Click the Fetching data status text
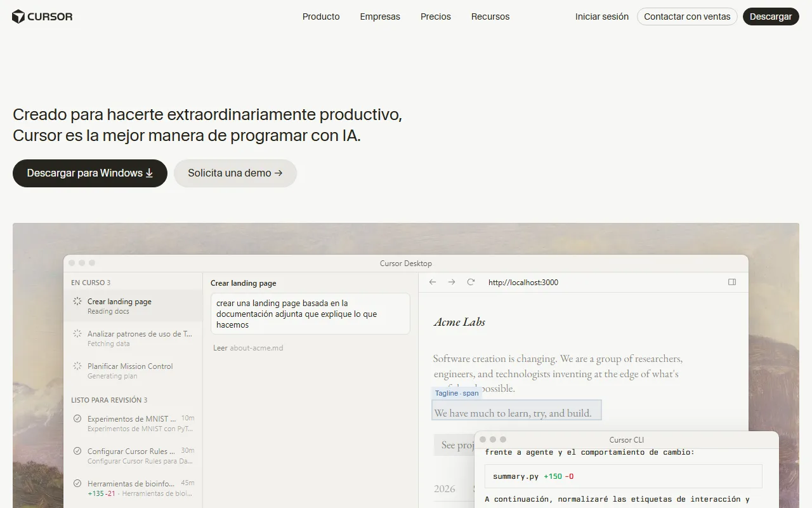The width and height of the screenshot is (812, 508). click(108, 344)
